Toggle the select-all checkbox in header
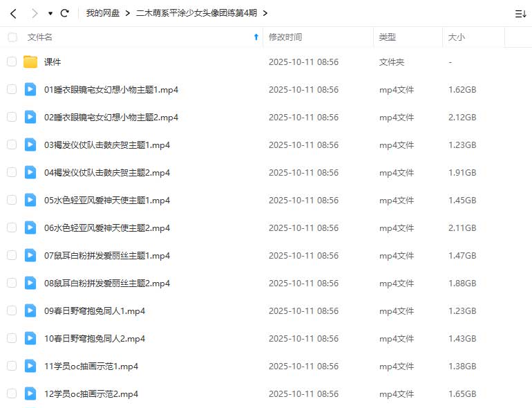Image resolution: width=532 pixels, height=408 pixels. click(12, 37)
